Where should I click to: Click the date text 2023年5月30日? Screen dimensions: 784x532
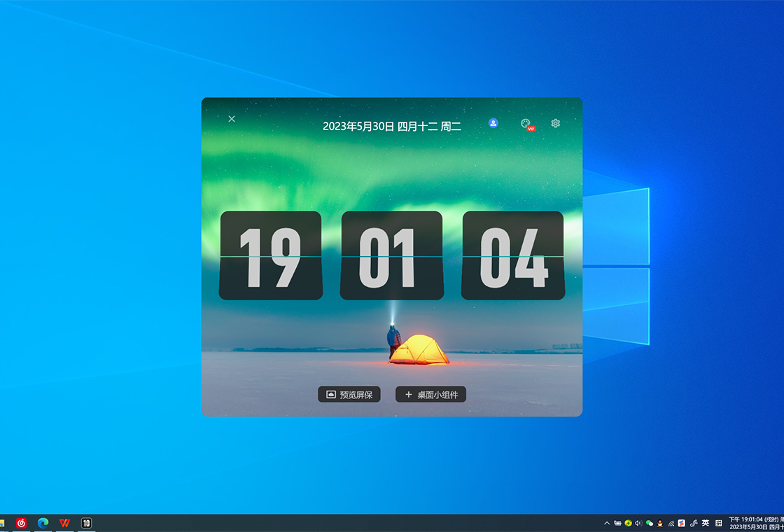coord(358,127)
